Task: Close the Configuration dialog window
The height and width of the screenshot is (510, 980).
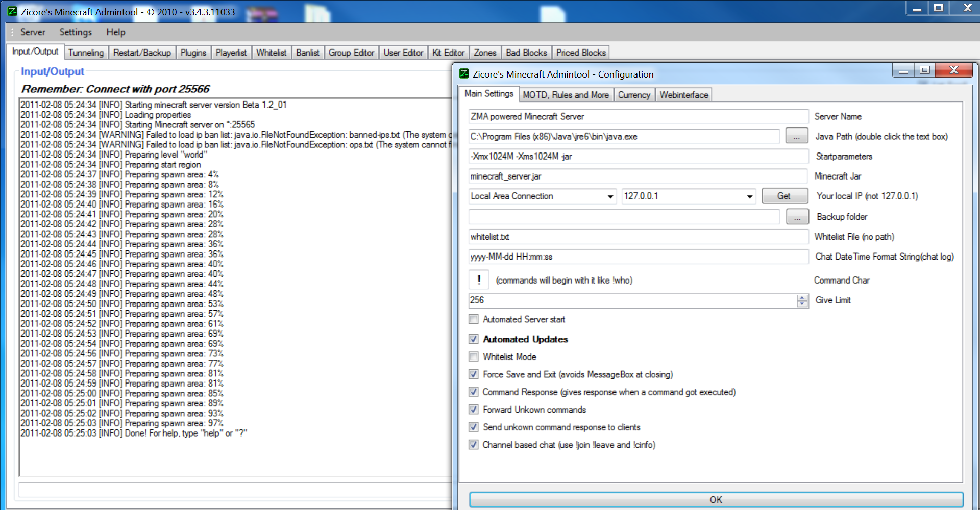Action: (x=954, y=70)
